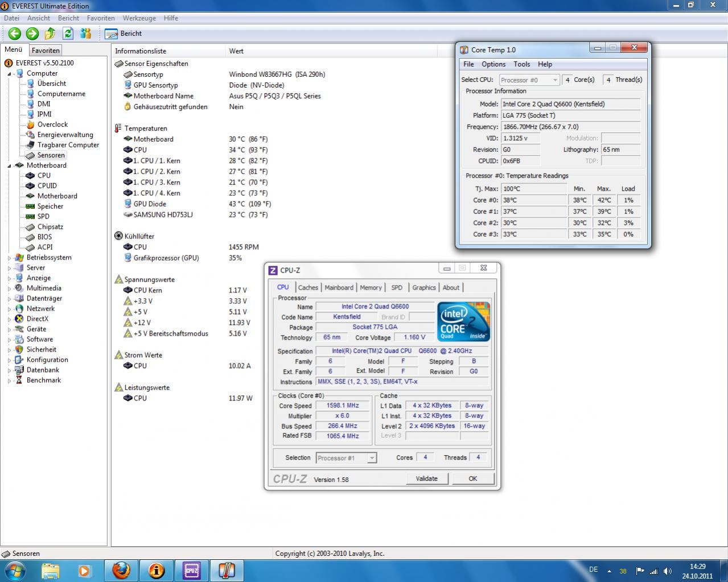Collapse the Motherboard tree node

[10, 166]
